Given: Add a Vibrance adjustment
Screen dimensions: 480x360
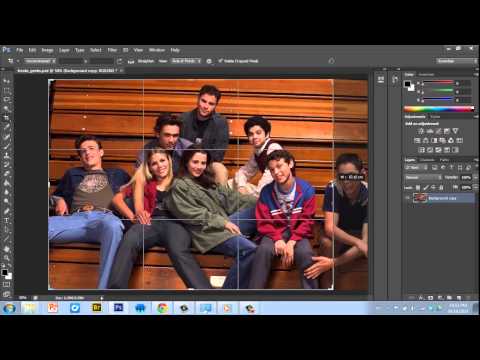Looking at the screenshot, I should 455,131.
